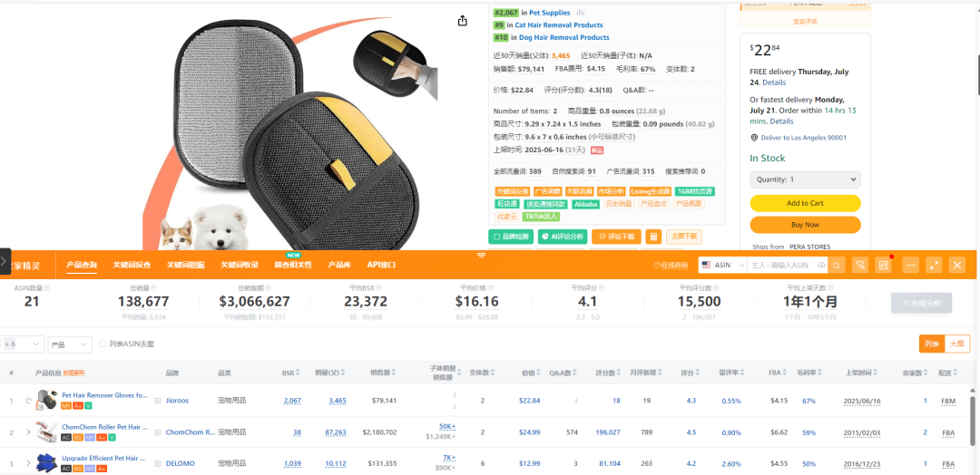The height and width of the screenshot is (475, 980).
Task: Click the ChomChom roller product thumbnail
Action: click(47, 431)
